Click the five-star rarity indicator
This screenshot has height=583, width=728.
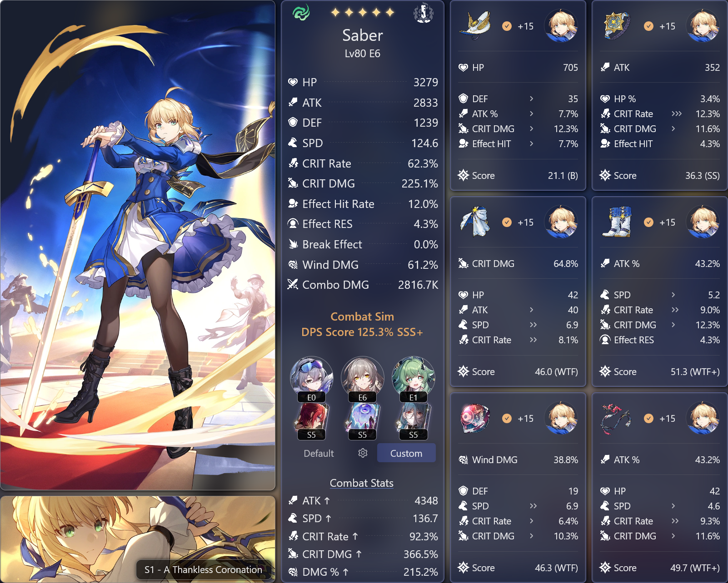[x=362, y=12]
